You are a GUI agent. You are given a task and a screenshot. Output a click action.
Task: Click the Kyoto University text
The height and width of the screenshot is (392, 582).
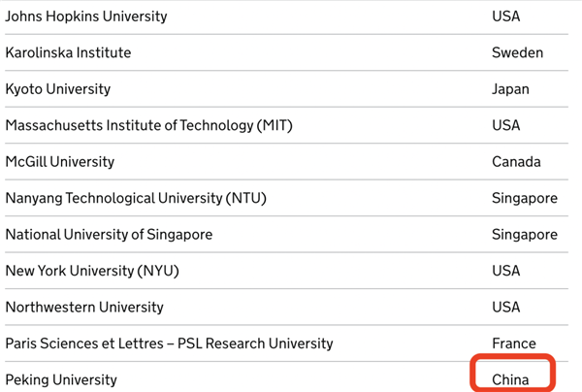[x=58, y=89]
